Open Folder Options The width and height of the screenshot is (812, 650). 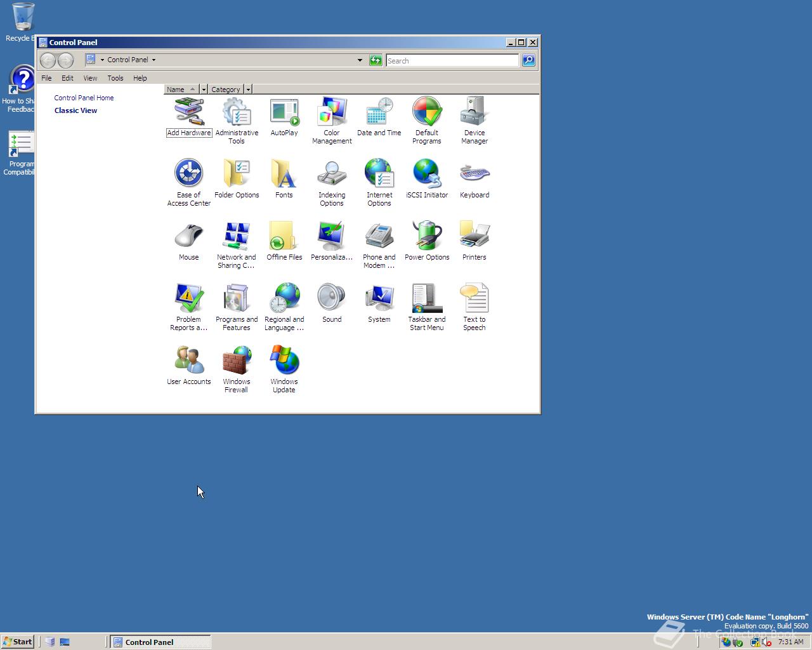click(x=237, y=179)
